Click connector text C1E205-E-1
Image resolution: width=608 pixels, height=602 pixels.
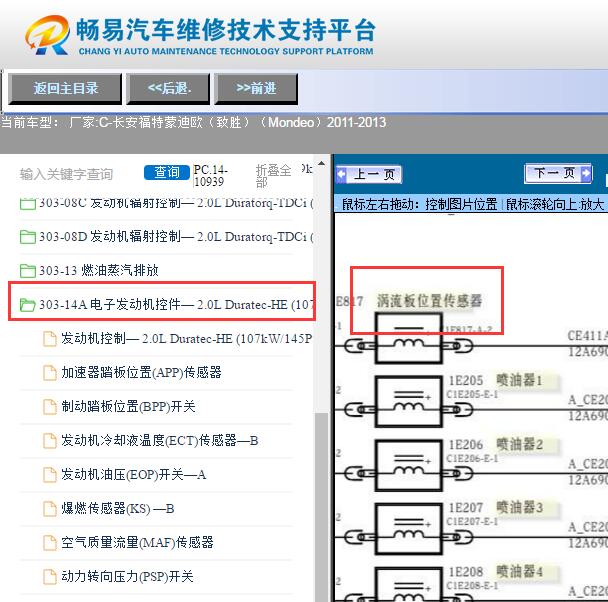tap(472, 395)
